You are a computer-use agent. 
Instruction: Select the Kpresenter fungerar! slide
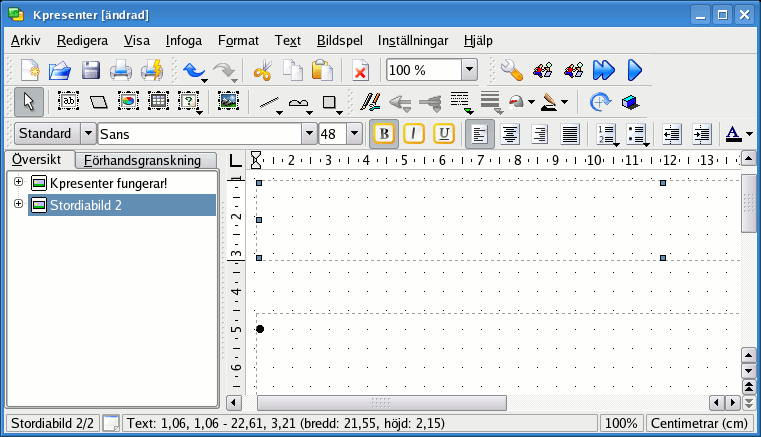tap(108, 183)
